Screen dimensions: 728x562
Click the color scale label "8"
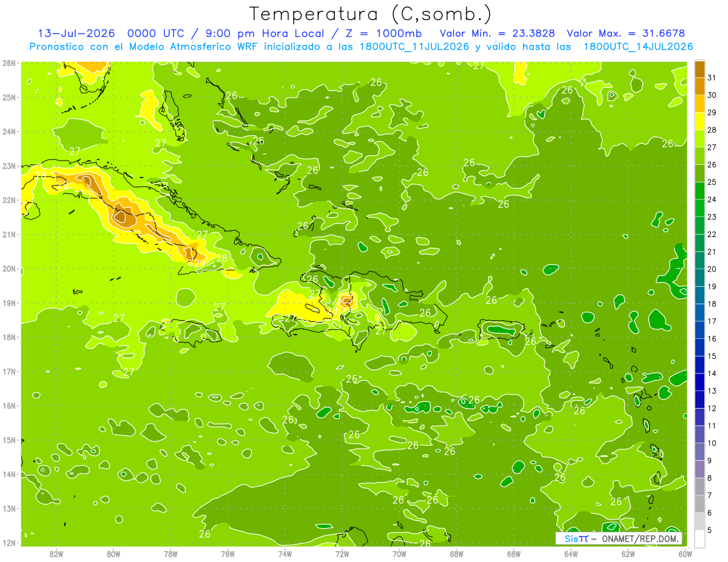(710, 478)
